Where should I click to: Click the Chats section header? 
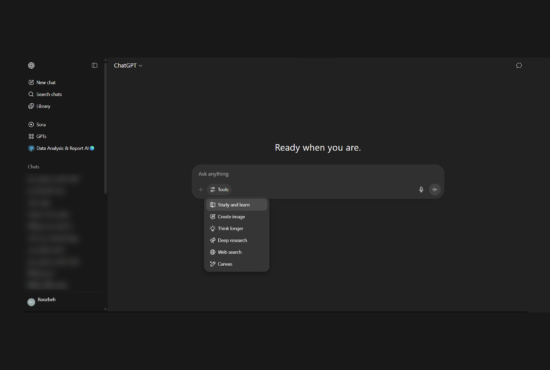33,167
